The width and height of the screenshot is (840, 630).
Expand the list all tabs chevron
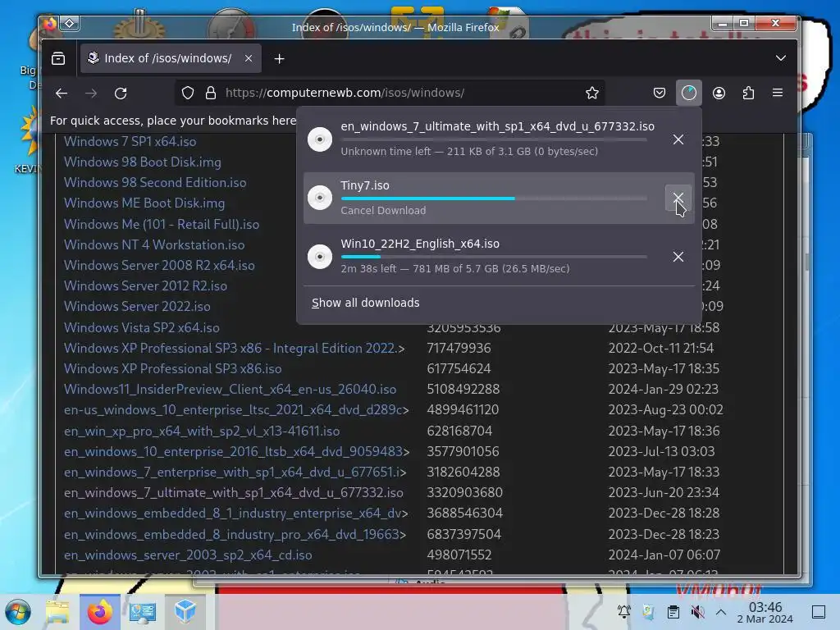tap(781, 58)
